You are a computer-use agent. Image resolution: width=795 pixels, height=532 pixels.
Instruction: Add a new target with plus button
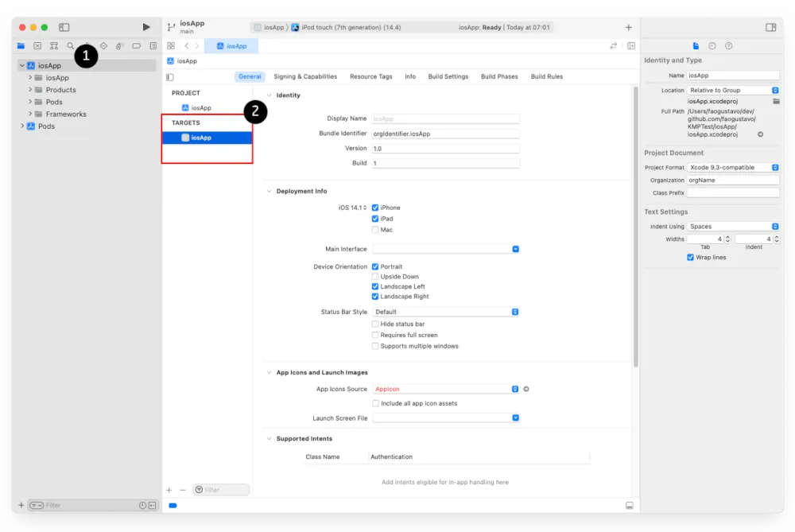point(169,490)
